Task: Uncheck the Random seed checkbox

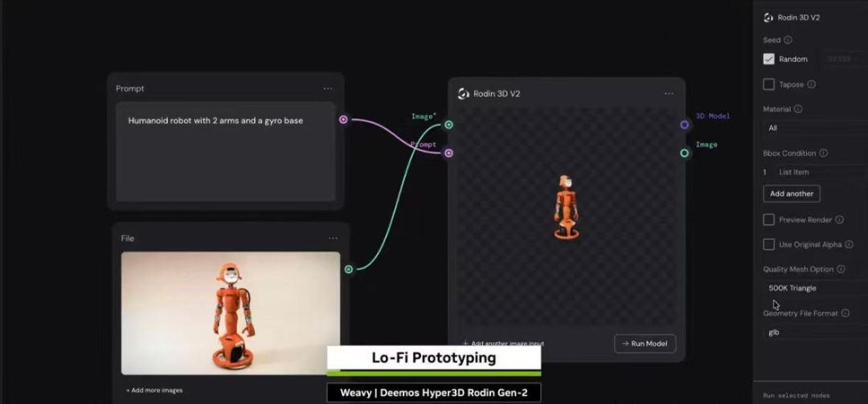Action: click(769, 59)
